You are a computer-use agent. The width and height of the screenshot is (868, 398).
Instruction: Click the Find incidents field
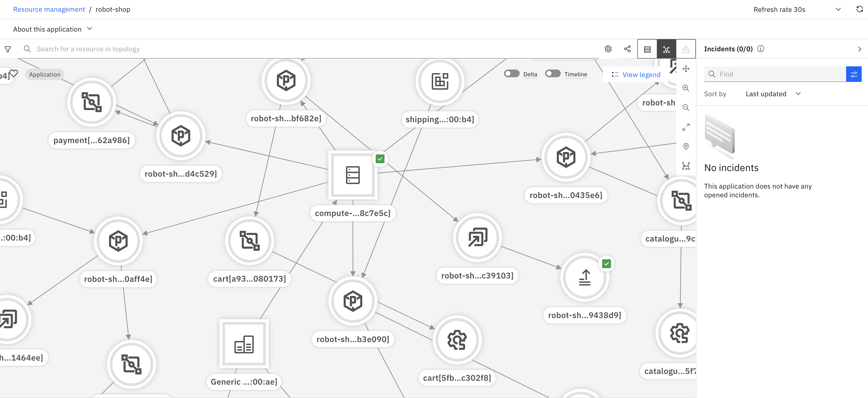coord(775,74)
